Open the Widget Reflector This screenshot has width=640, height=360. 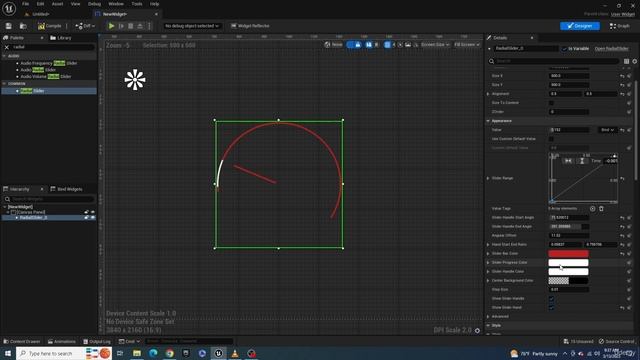tap(250, 26)
